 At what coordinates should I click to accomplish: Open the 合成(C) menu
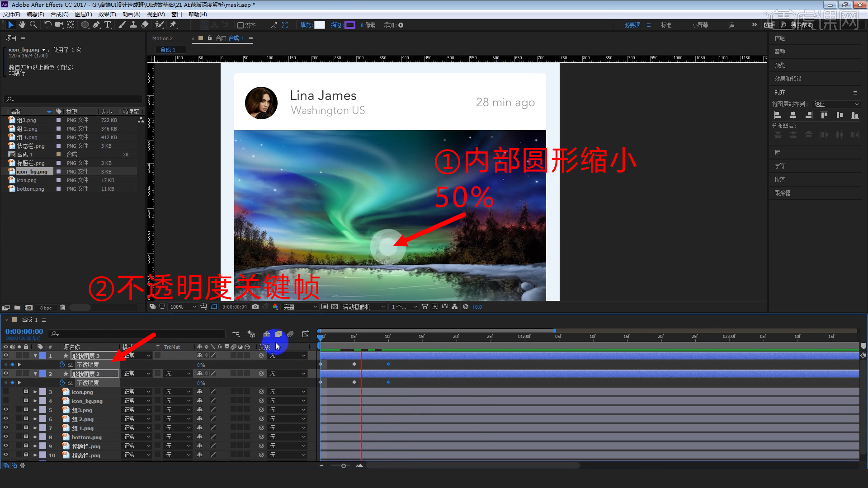(x=59, y=14)
